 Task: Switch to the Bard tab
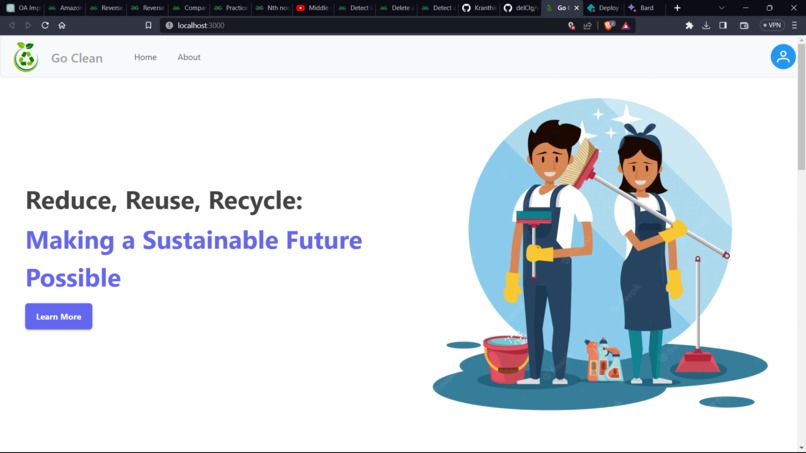[x=645, y=8]
